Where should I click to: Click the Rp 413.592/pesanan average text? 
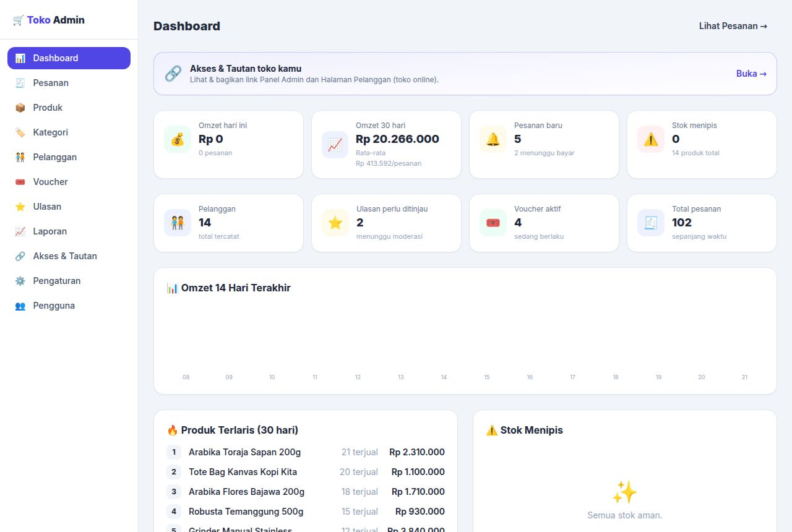(x=389, y=163)
